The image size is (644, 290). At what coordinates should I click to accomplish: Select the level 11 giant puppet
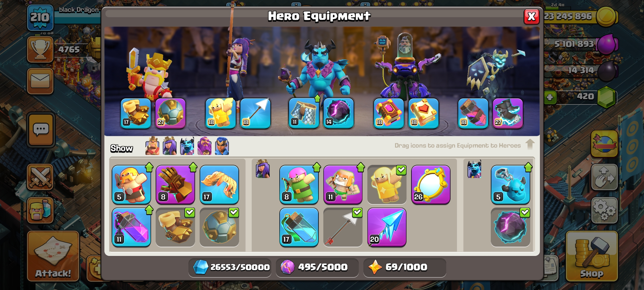coord(343,184)
